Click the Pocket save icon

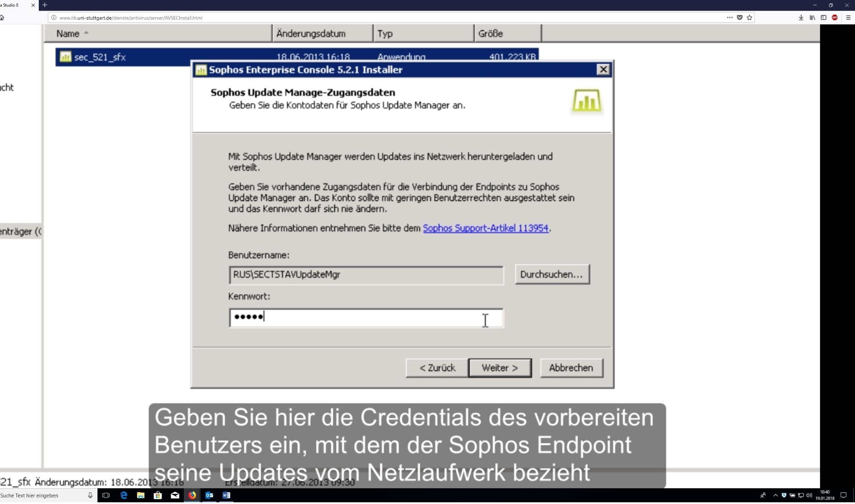pyautogui.click(x=740, y=18)
